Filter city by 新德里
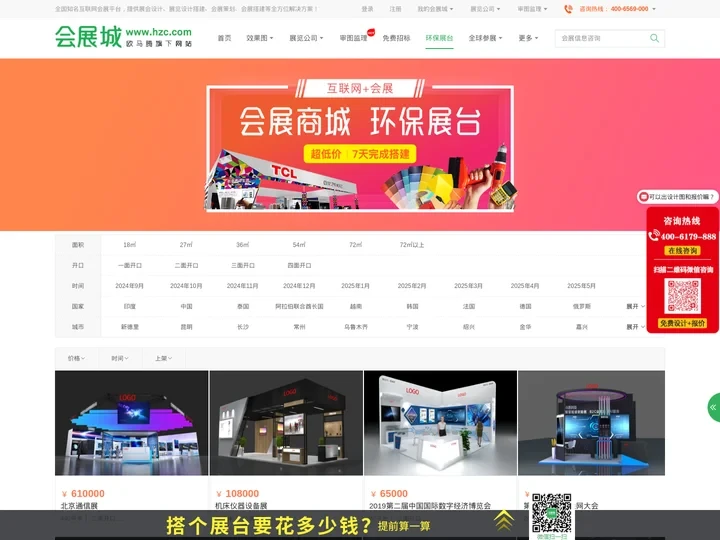Image resolution: width=720 pixels, height=540 pixels. click(x=130, y=327)
